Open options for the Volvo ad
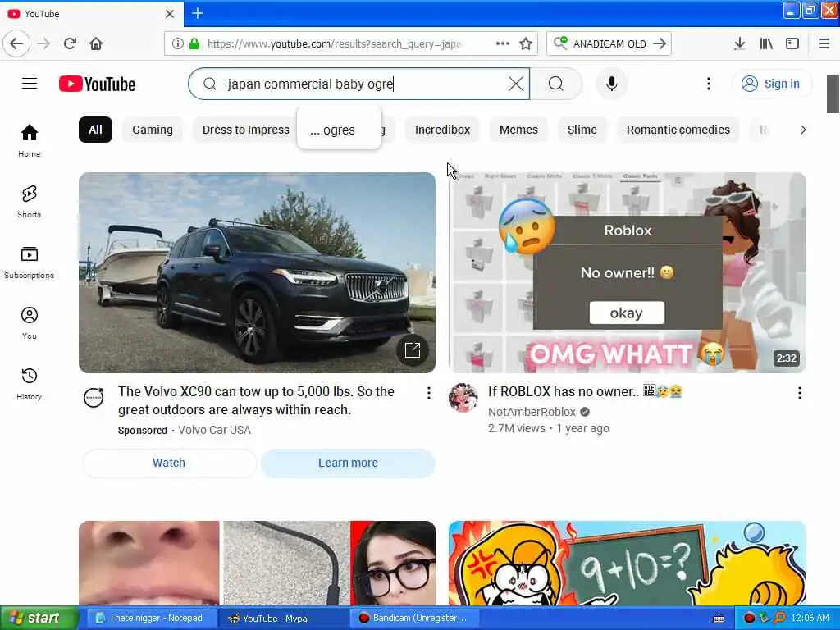This screenshot has height=630, width=840. coord(428,393)
